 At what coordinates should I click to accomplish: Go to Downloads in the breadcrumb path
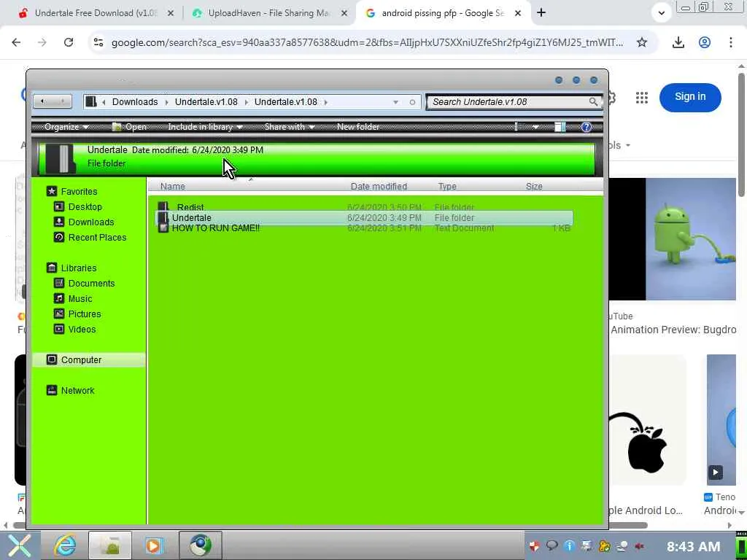coord(135,102)
